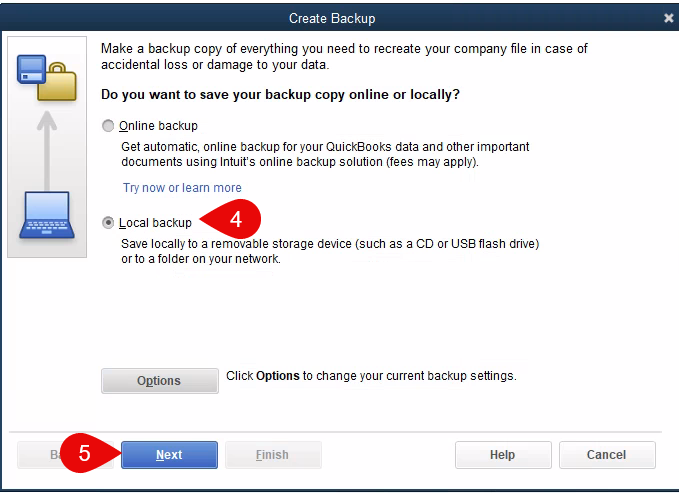Click the 'Get automatic, online backup' description text
Viewport: 679px width, 493px height.
[325, 154]
